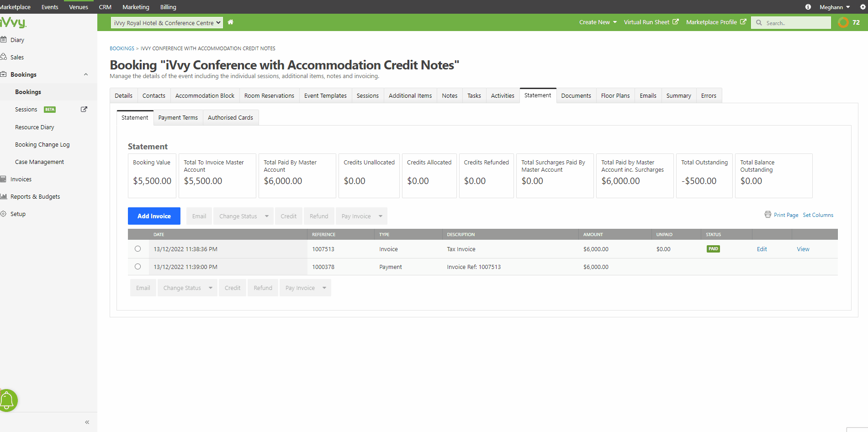
Task: Select the invoice 1007513 row radio button
Action: (138, 249)
